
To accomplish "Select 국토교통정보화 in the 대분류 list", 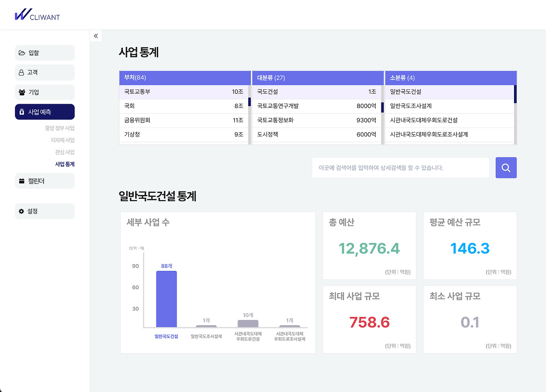I will (x=317, y=120).
